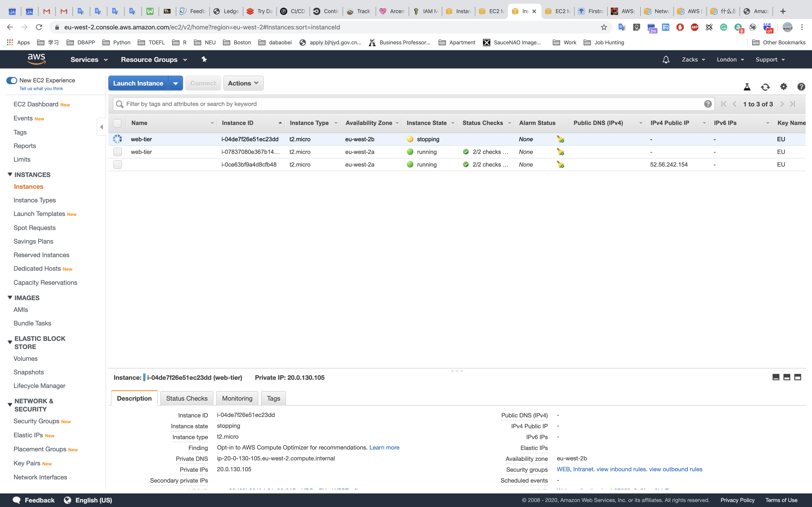Click the refresh instances icon
This screenshot has width=812, height=507.
tap(765, 87)
